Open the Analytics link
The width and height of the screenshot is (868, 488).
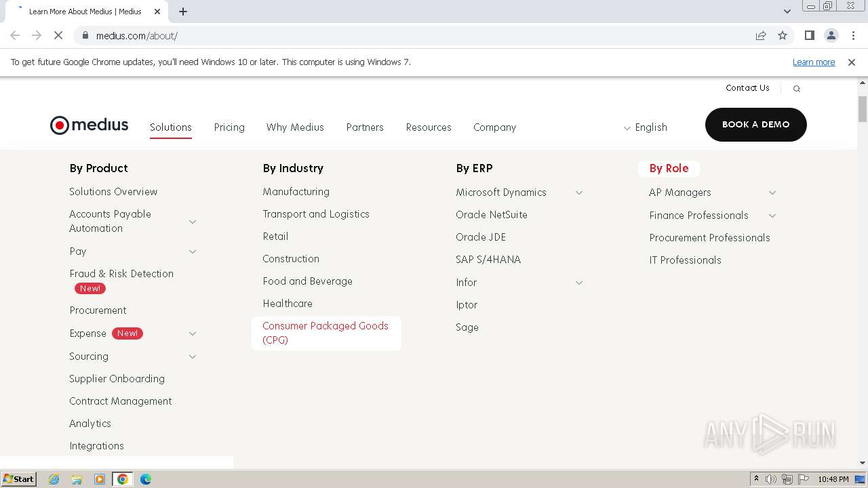[x=90, y=424]
